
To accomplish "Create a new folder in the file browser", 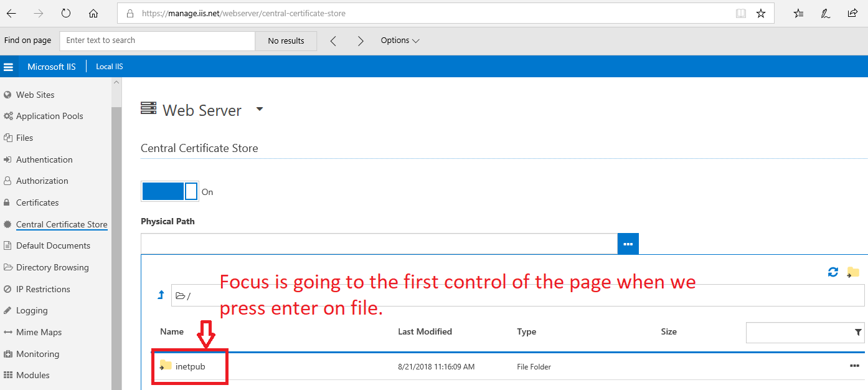I will tap(852, 272).
